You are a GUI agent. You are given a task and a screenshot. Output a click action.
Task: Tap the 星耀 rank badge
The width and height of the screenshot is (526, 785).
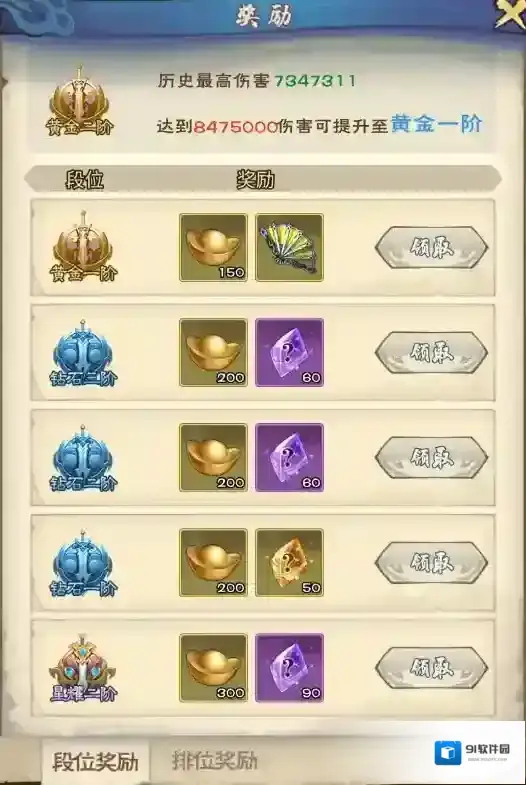[83, 668]
